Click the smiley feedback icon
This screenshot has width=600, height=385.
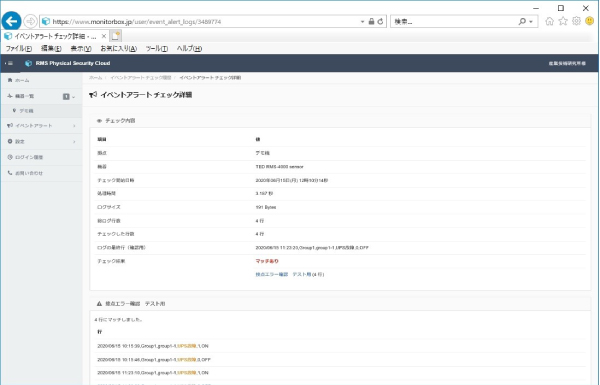(590, 21)
